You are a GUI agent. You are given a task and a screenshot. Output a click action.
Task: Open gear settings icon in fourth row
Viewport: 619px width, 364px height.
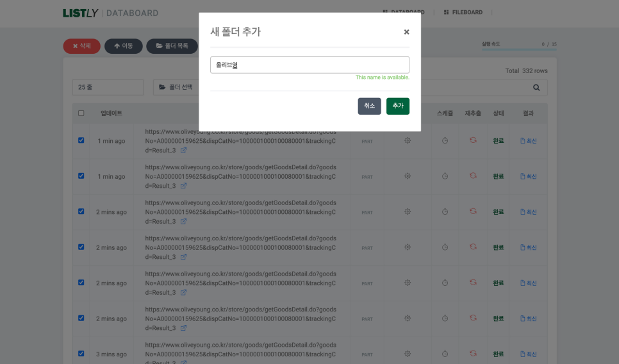coord(408,247)
